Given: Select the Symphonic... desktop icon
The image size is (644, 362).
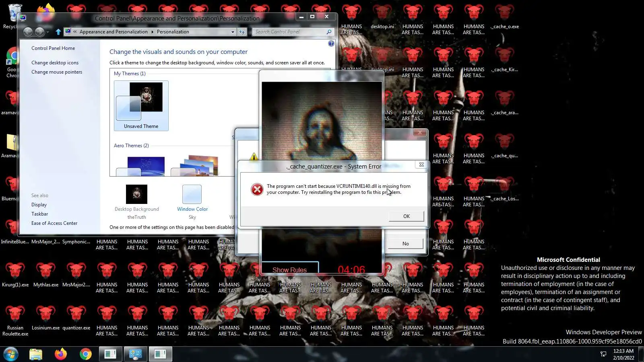Looking at the screenshot, I should 76,242.
